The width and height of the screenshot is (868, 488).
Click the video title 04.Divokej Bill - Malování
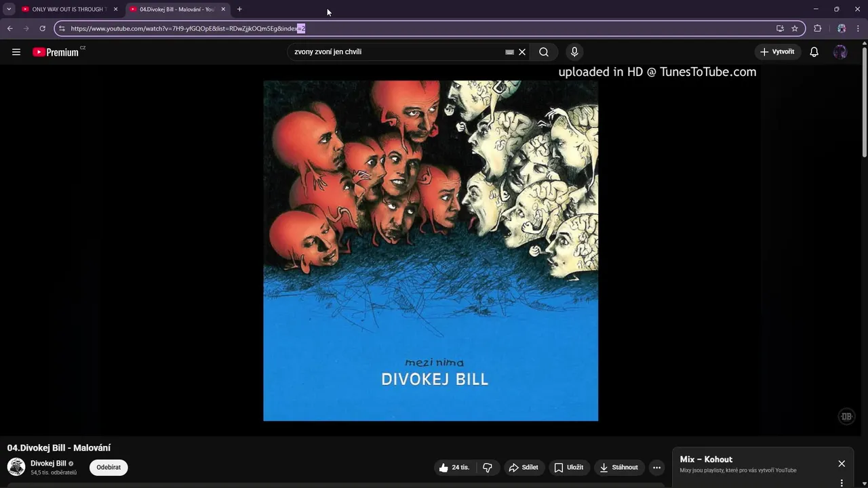(x=59, y=448)
